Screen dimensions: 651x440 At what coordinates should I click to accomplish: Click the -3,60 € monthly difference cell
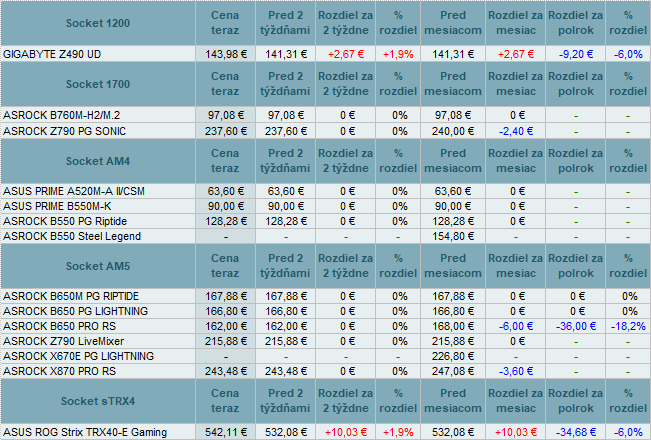pos(516,371)
